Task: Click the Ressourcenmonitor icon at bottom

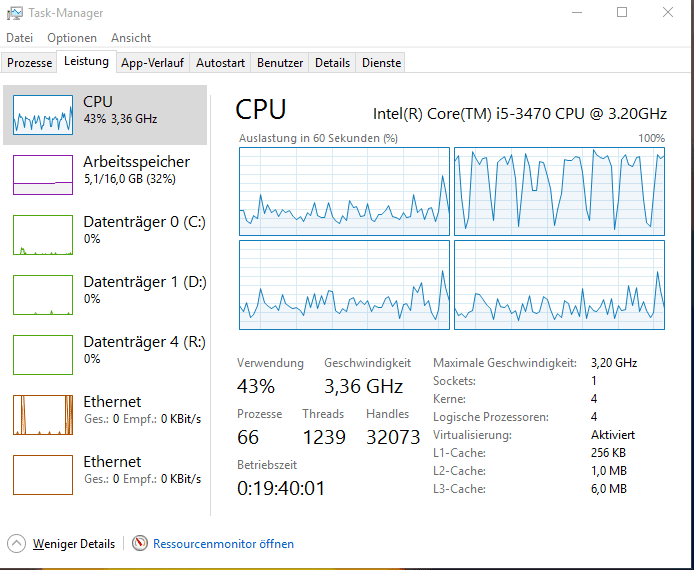Action: coord(140,544)
